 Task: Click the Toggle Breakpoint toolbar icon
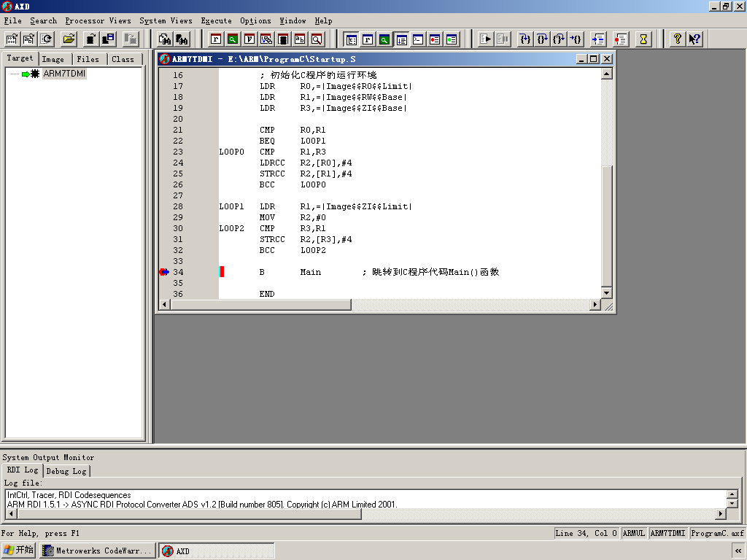pos(621,39)
